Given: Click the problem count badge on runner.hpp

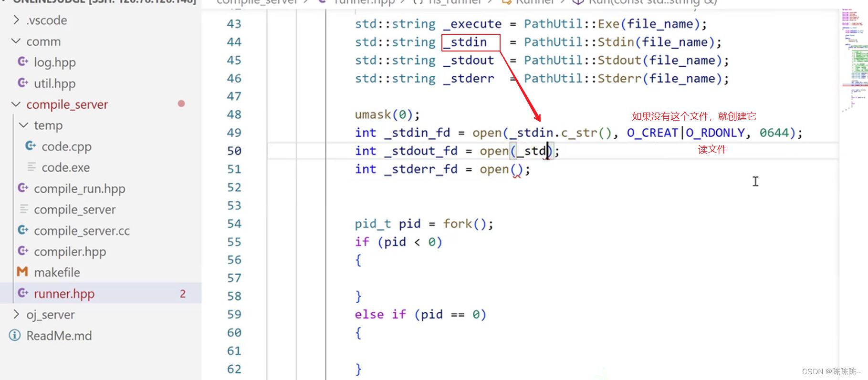Looking at the screenshot, I should click(x=183, y=294).
